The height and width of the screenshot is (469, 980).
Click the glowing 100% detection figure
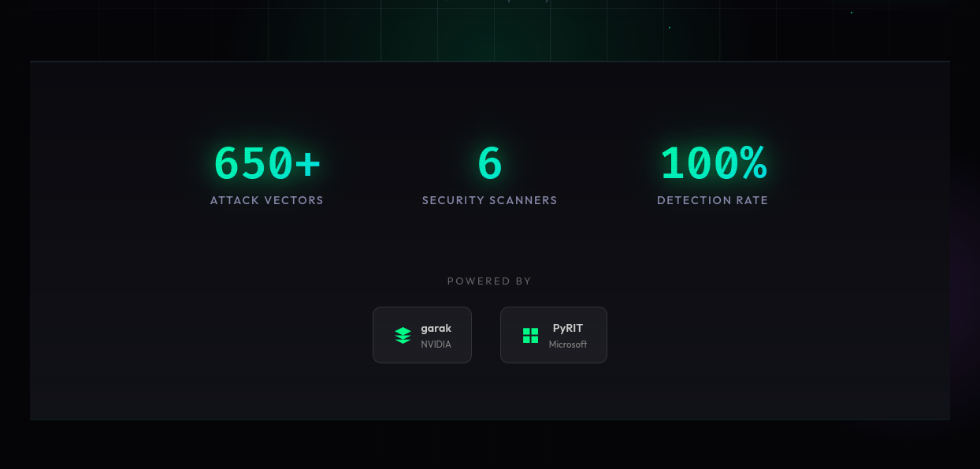(713, 163)
